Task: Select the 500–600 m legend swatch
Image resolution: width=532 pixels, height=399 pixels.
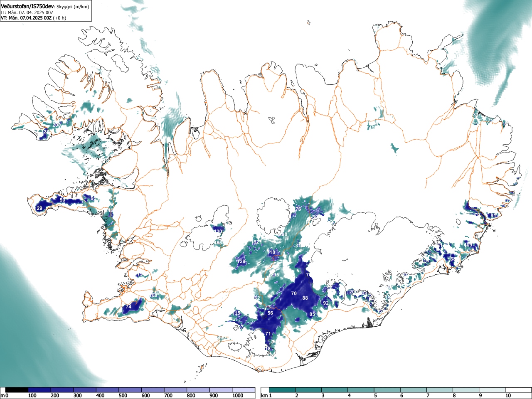Action: (x=130, y=390)
